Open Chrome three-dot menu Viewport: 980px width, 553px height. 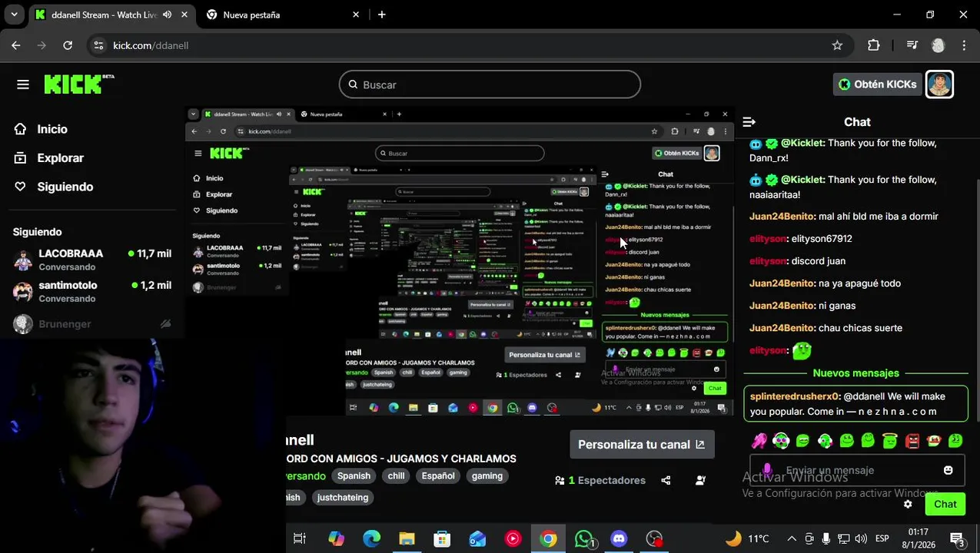pos(964,45)
